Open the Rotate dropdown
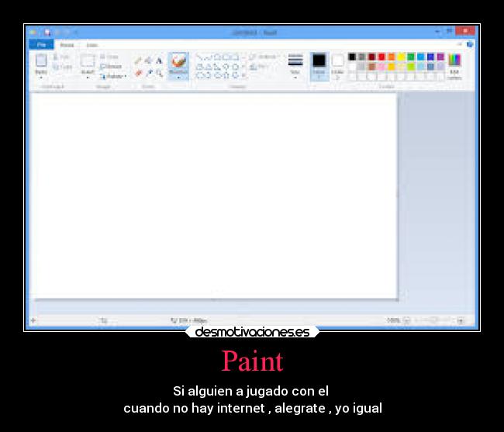Image resolution: width=504 pixels, height=432 pixels. click(x=113, y=76)
